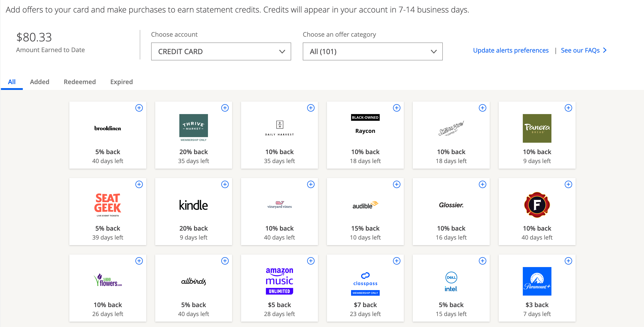Add the 1-800-Flowers offer plus icon

tap(139, 261)
